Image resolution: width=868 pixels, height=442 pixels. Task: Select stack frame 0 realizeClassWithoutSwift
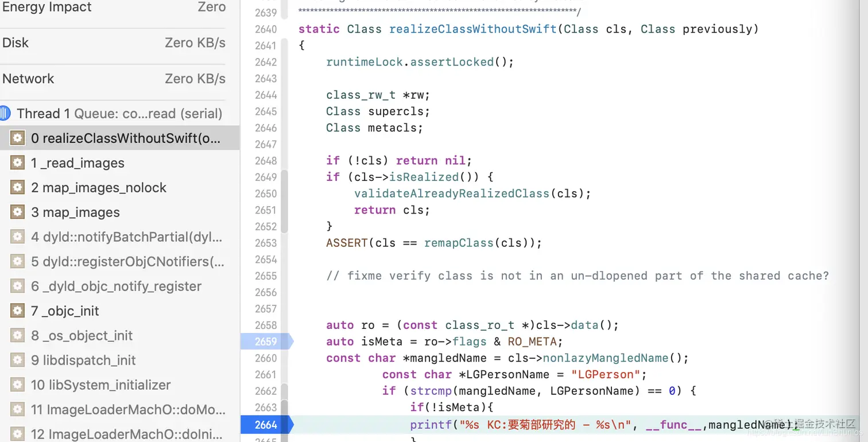(119, 138)
